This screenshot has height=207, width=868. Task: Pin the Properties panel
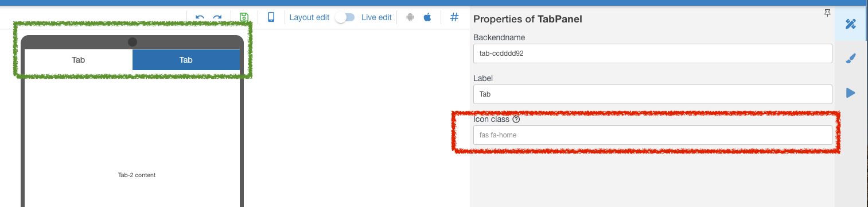827,13
